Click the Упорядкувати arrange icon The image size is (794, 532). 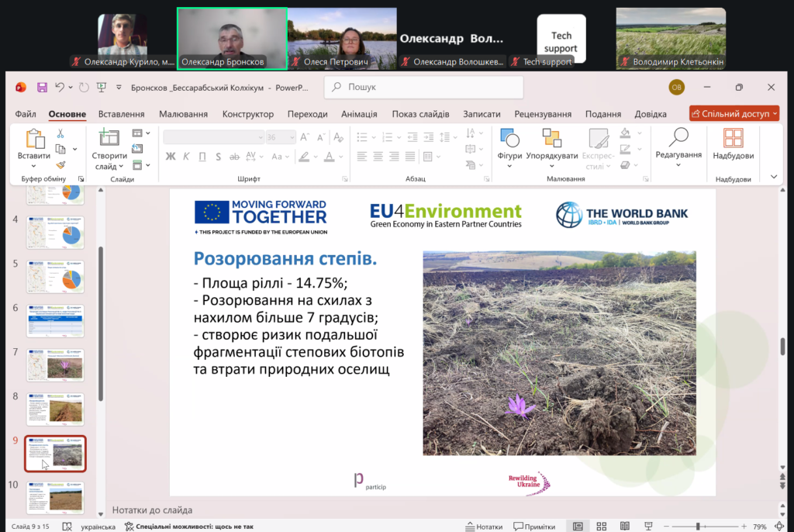[552, 139]
